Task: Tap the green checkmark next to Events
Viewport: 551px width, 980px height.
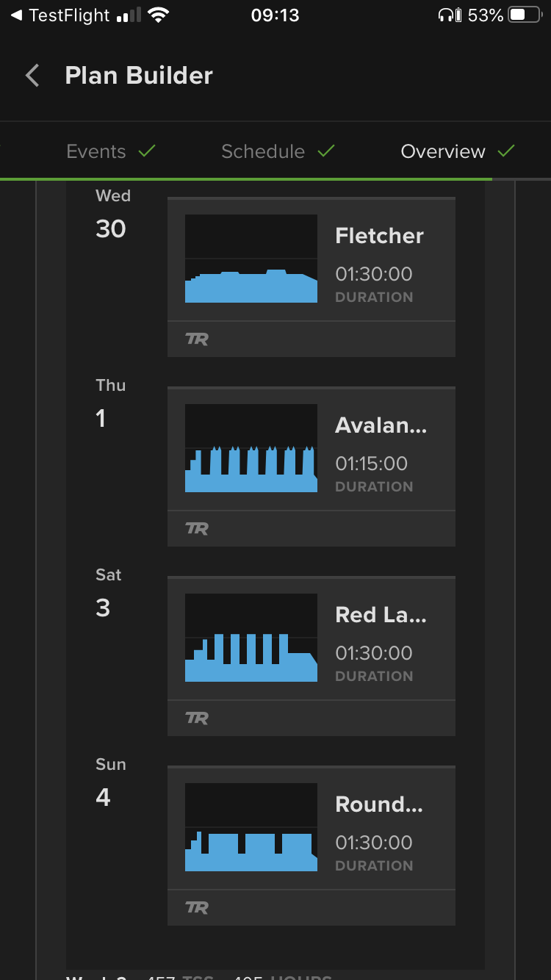Action: pyautogui.click(x=147, y=151)
